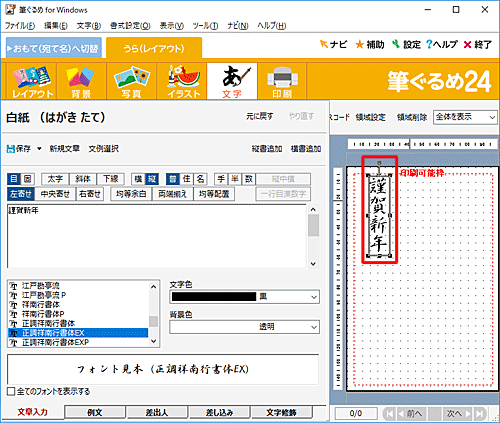Image resolution: width=500 pixels, height=423 pixels.
Task: Click font list scroll down arrow
Action: pos(153,341)
